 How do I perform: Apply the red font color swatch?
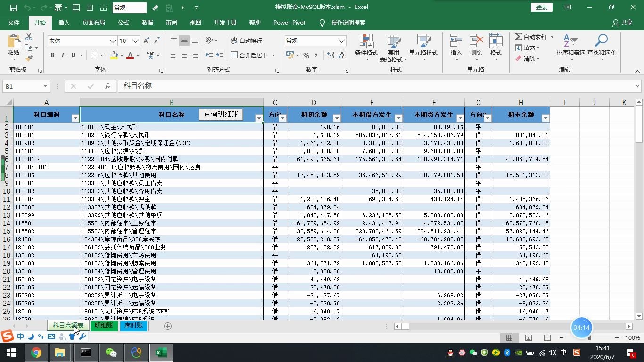pyautogui.click(x=130, y=56)
